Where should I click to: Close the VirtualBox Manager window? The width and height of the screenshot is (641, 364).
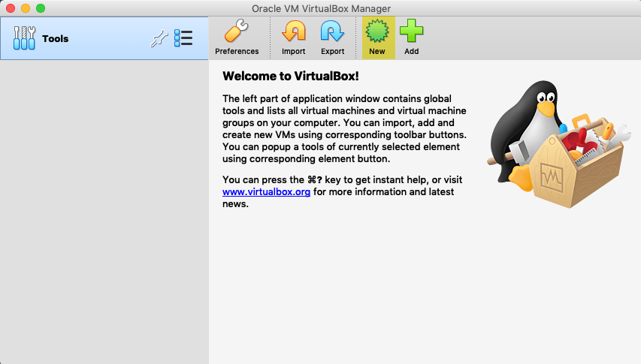point(11,8)
